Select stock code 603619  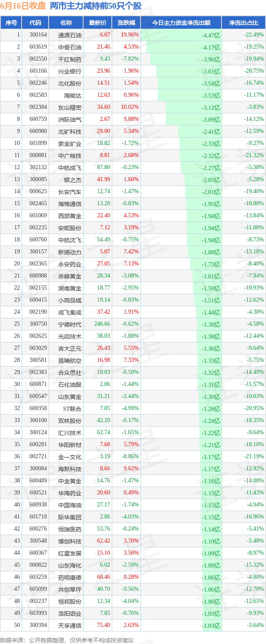tap(38, 47)
